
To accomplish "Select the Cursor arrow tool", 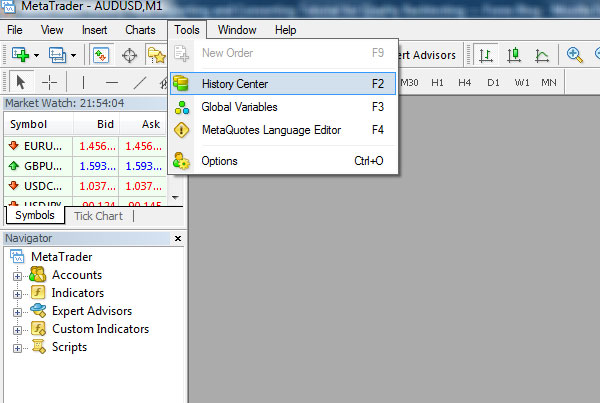I will click(21, 82).
